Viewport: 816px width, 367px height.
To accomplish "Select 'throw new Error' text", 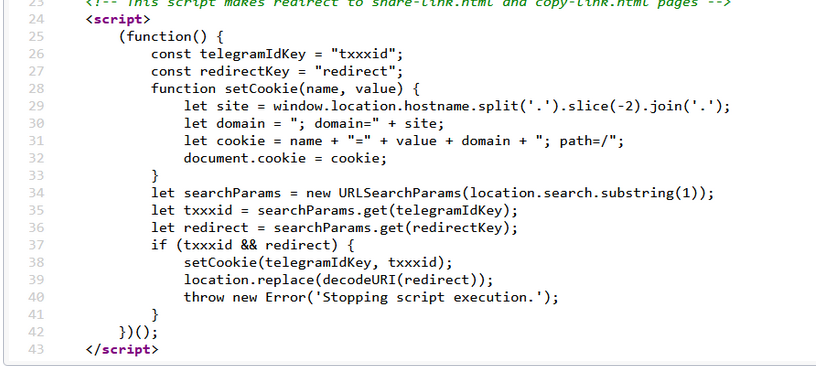I will 245,297.
